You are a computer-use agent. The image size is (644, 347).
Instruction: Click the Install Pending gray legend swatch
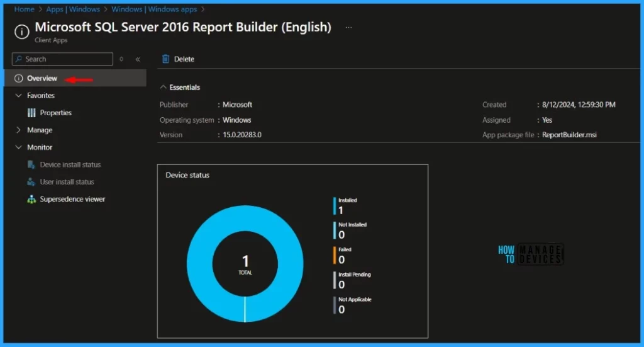(335, 280)
